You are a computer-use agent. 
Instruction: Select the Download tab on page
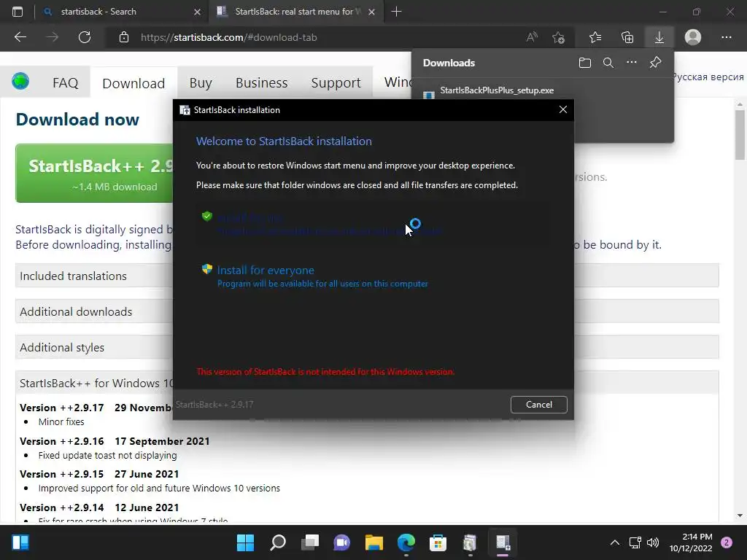(x=133, y=83)
